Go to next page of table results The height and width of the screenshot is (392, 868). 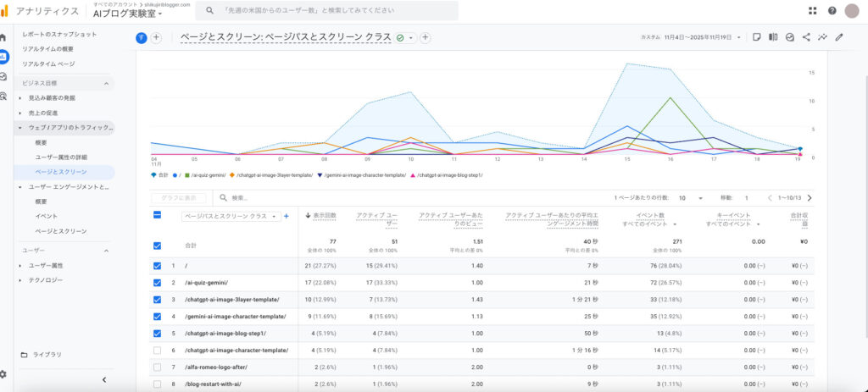(810, 197)
